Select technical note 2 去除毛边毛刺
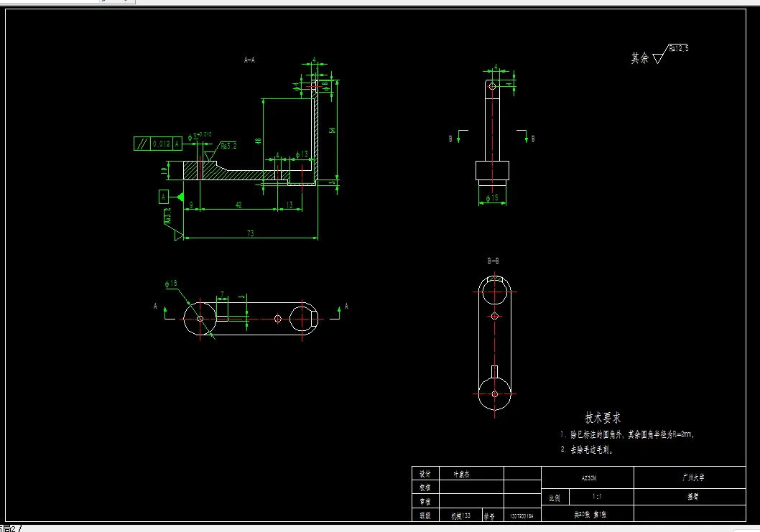 tap(587, 449)
